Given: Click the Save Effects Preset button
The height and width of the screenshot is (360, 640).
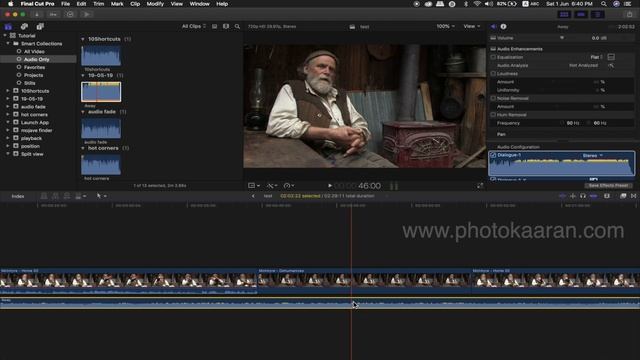Looking at the screenshot, I should click(x=608, y=185).
